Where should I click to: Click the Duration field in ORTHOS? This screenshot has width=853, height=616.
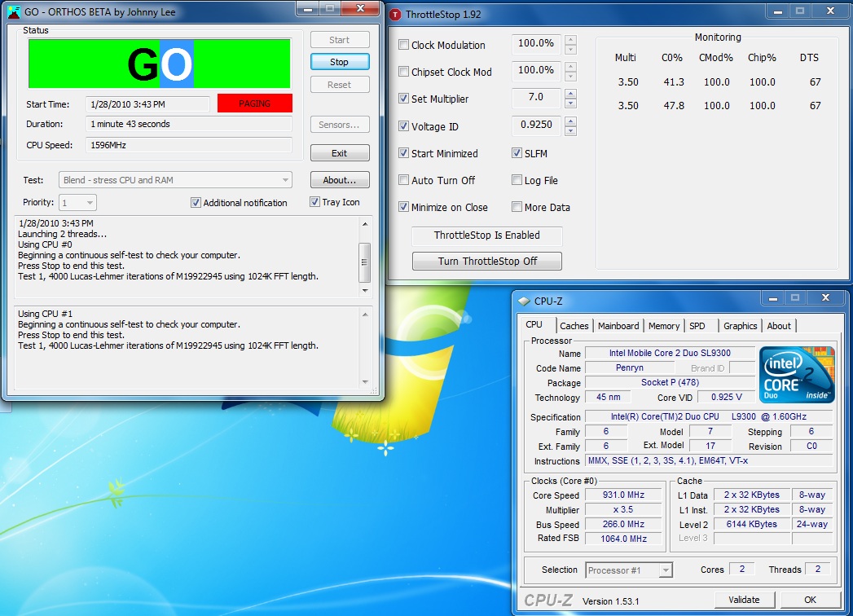[x=189, y=124]
